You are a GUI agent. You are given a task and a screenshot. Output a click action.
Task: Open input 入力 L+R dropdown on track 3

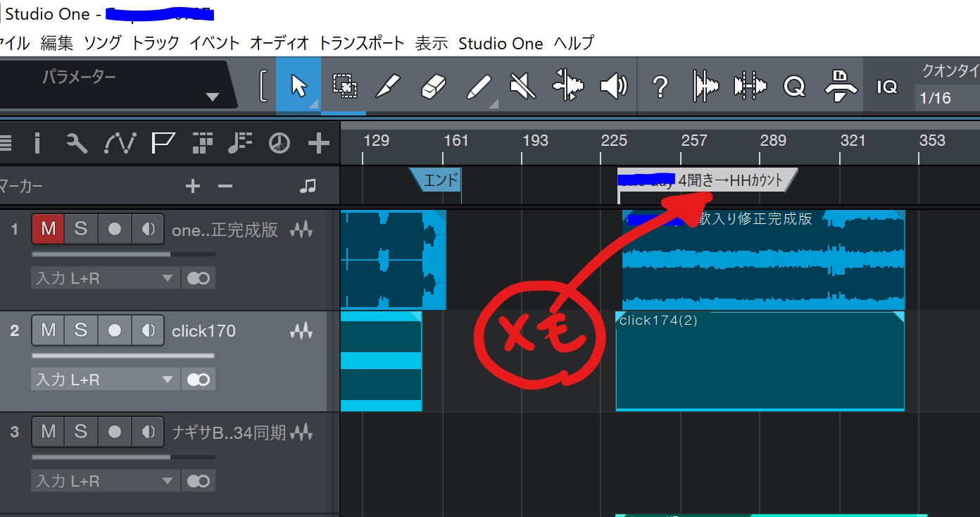click(x=105, y=481)
